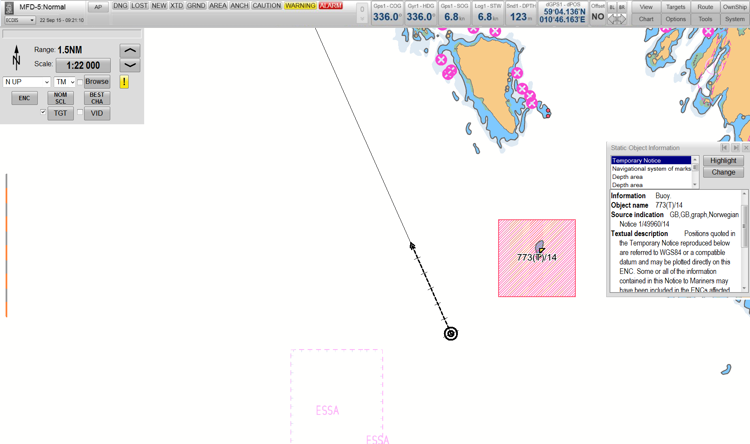Click the range increase up-arrow button
The width and height of the screenshot is (750, 444).
pos(130,50)
